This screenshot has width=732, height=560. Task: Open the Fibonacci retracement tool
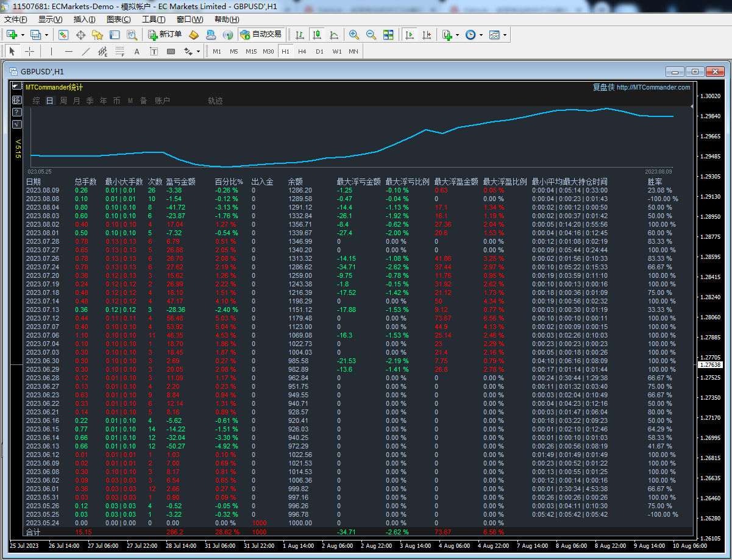click(120, 51)
